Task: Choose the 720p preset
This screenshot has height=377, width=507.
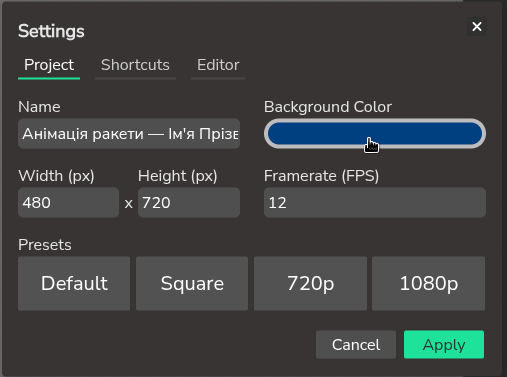Action: click(310, 283)
